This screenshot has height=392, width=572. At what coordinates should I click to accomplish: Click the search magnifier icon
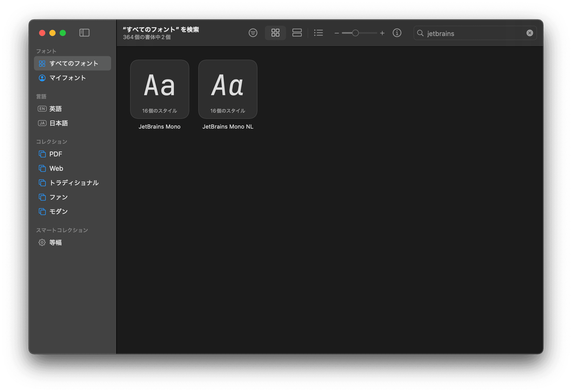[420, 33]
